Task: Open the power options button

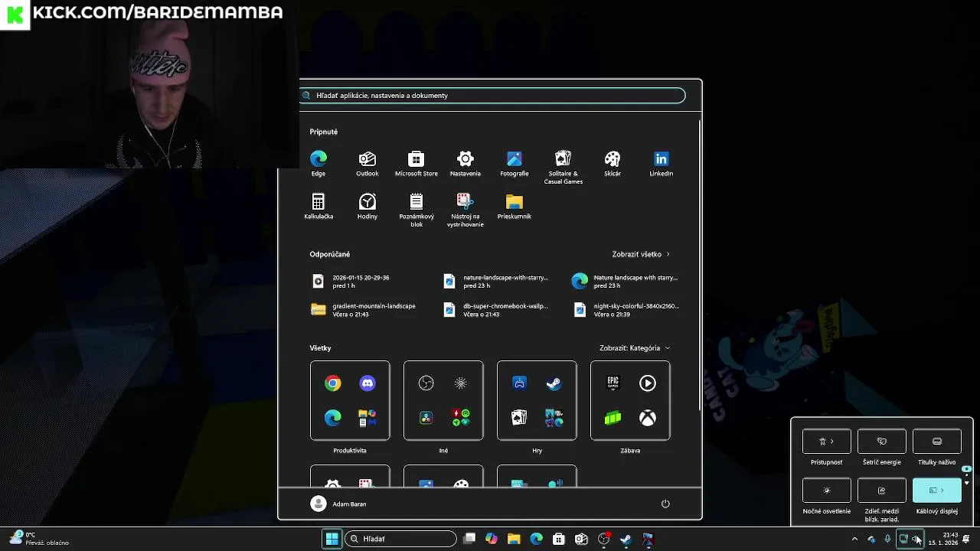Action: tap(665, 504)
